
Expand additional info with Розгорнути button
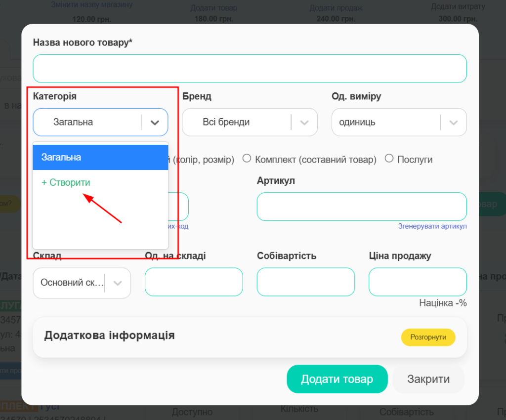click(x=428, y=337)
